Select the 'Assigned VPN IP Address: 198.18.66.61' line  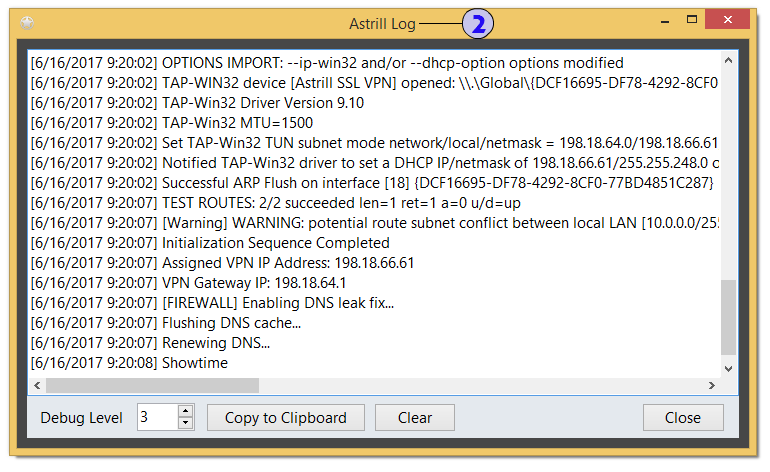tap(222, 263)
